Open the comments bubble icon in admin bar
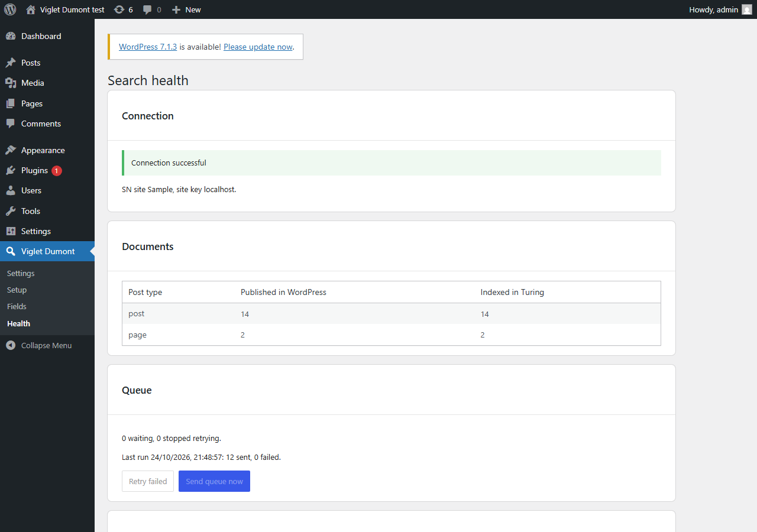The width and height of the screenshot is (757, 532). pos(147,9)
